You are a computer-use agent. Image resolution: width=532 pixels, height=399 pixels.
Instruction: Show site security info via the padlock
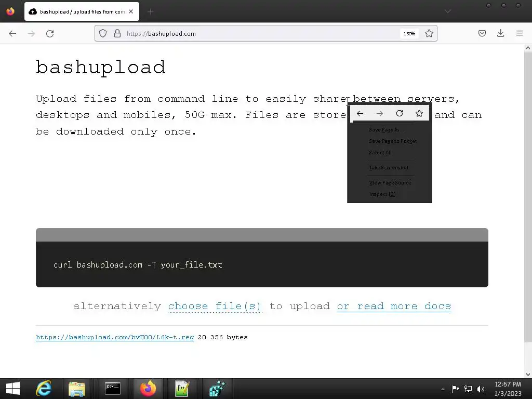pyautogui.click(x=117, y=33)
